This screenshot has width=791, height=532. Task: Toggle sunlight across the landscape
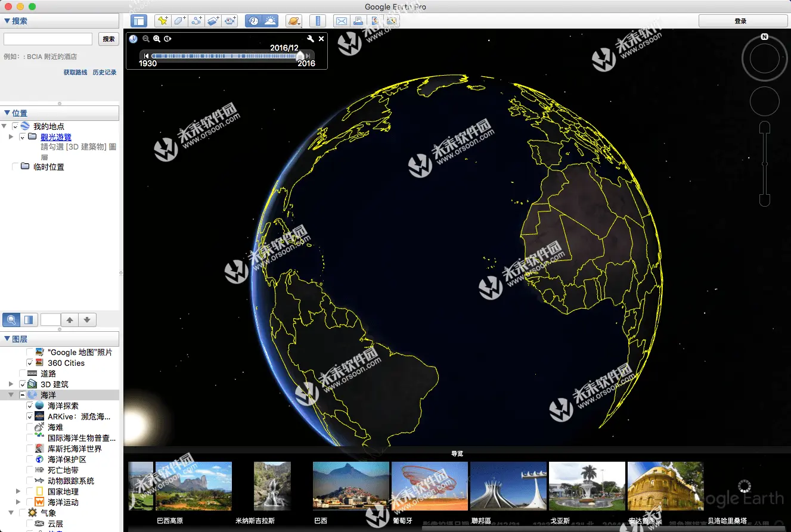point(270,21)
